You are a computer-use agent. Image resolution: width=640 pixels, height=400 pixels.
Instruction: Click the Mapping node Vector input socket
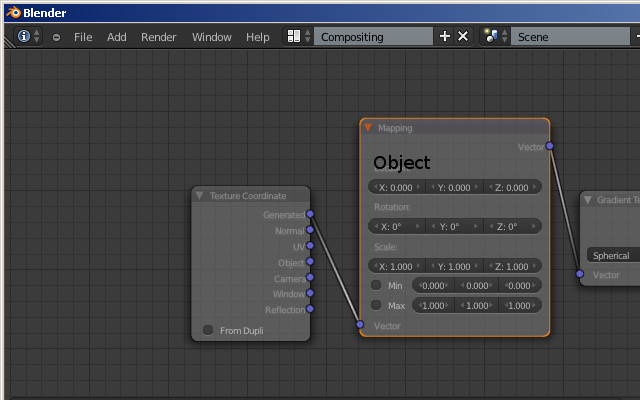[x=360, y=324]
